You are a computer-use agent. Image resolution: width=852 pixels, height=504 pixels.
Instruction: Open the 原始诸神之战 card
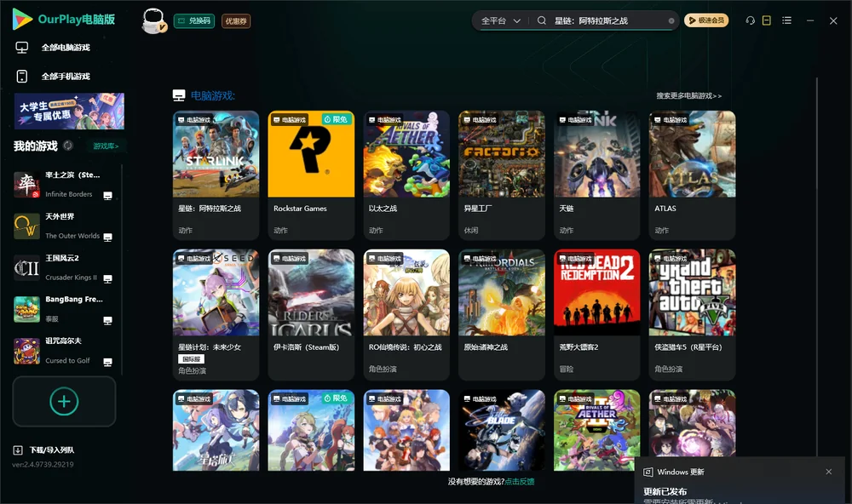click(502, 314)
